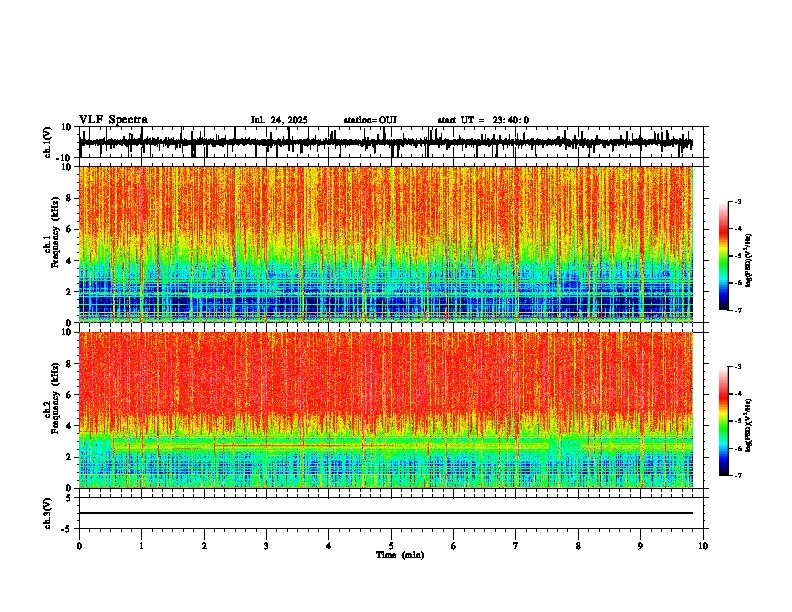
Task: Click the '-3' label on ch.1 color scale
Action: (x=737, y=201)
